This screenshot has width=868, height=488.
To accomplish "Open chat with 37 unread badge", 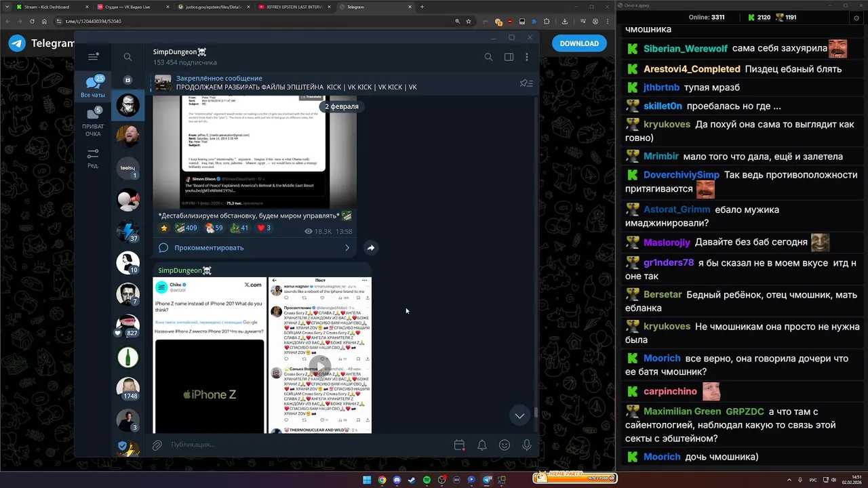I will coord(127,232).
